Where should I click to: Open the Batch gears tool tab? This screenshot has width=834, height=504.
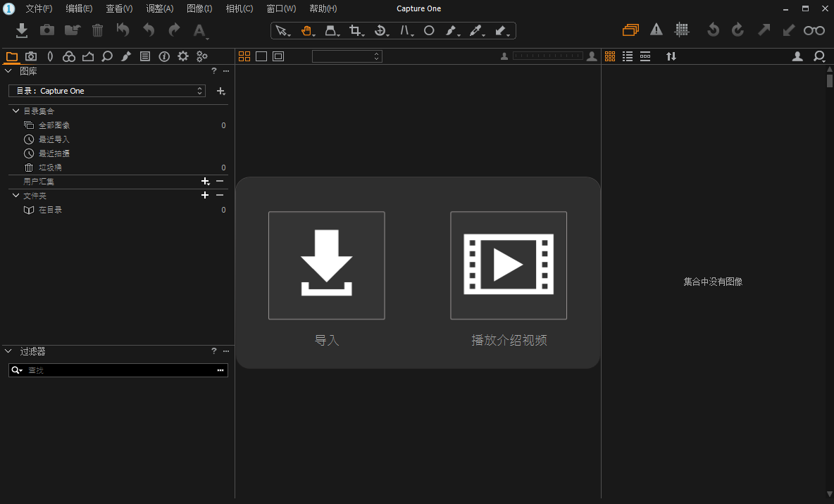click(x=202, y=56)
